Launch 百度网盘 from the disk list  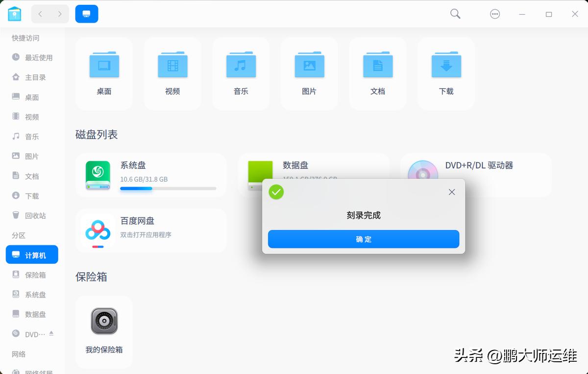tap(151, 231)
